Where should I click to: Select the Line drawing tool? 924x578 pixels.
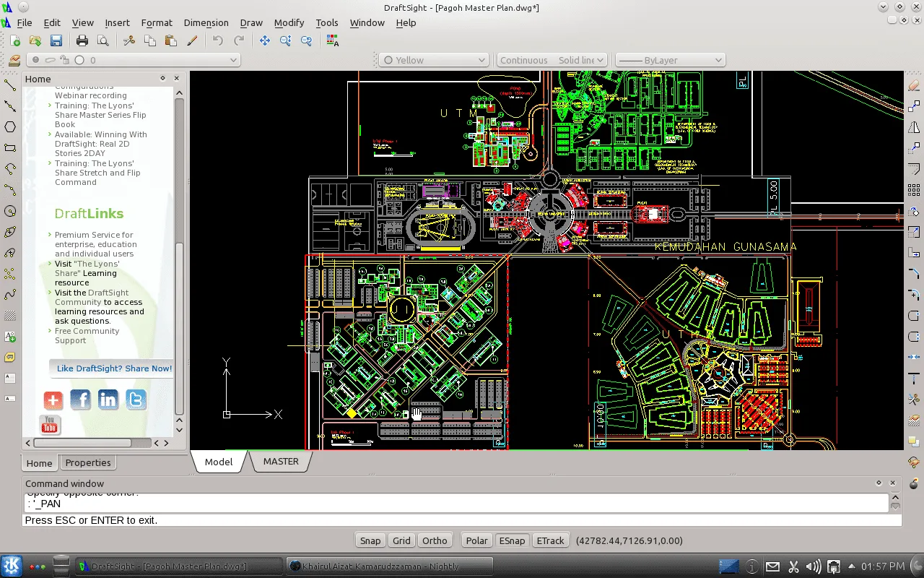10,85
